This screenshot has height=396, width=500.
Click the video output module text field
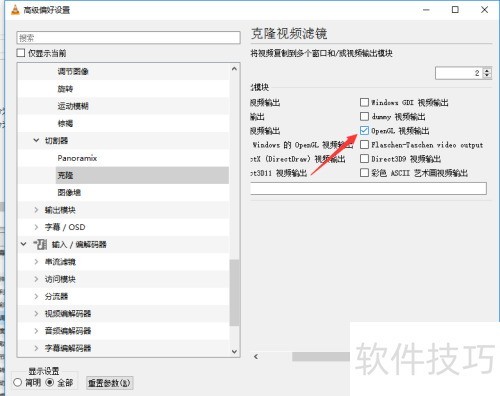tap(368, 188)
